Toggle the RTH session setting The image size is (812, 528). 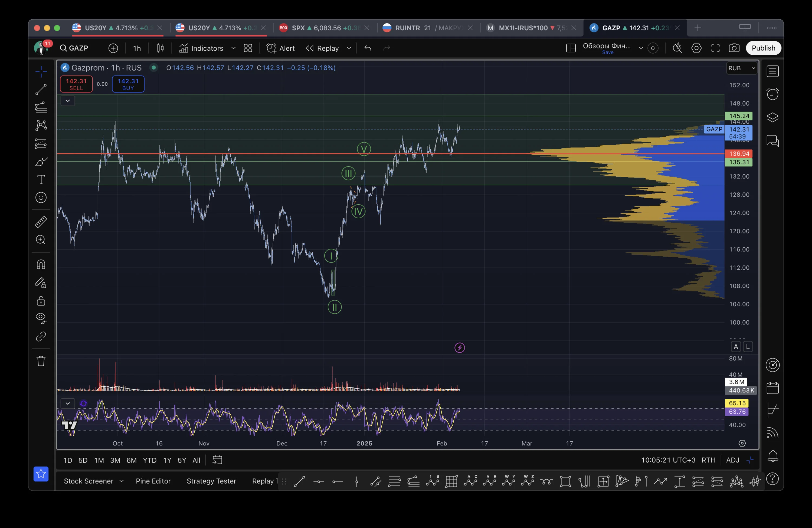point(708,460)
